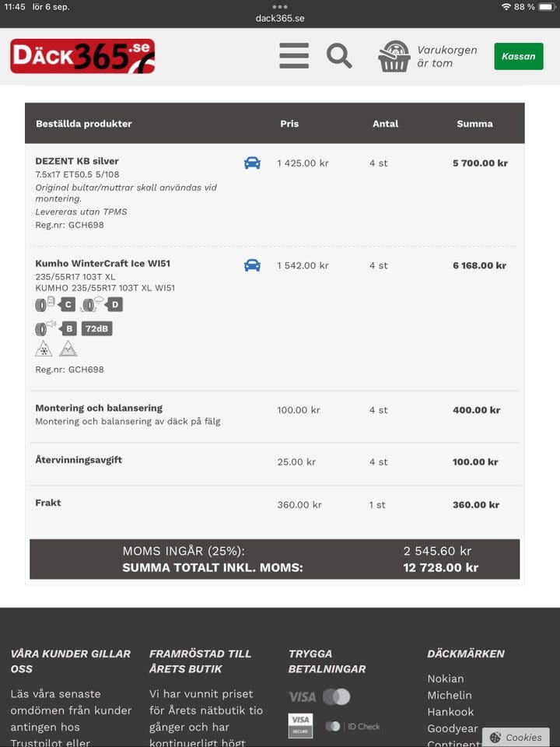The image size is (560, 747).
Task: Click the search magnifier icon
Action: click(x=339, y=56)
